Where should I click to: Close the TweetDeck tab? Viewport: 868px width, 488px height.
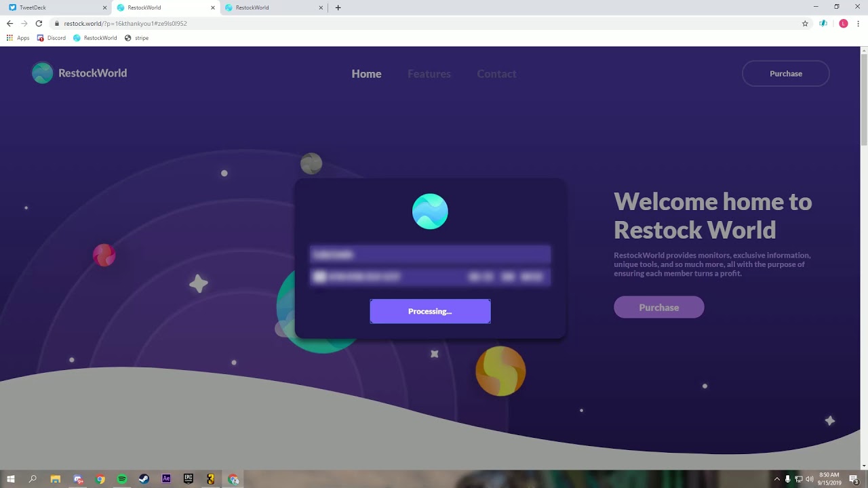click(x=104, y=7)
